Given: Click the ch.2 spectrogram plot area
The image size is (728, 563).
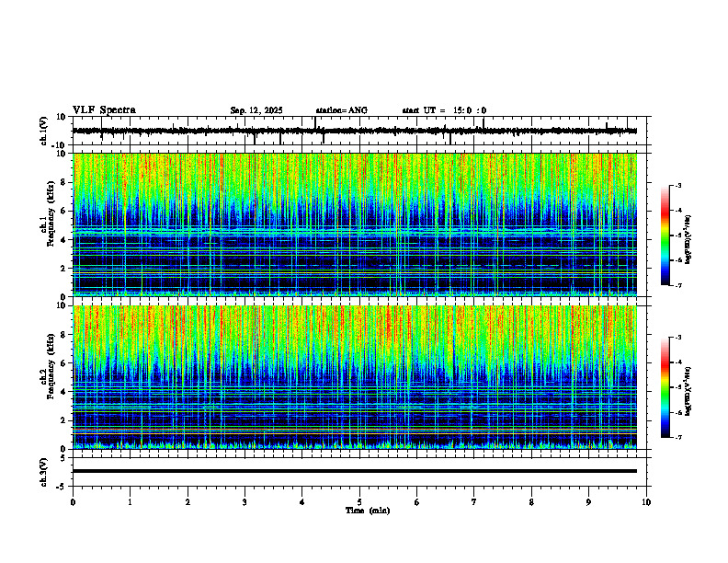Looking at the screenshot, I should tap(355, 377).
